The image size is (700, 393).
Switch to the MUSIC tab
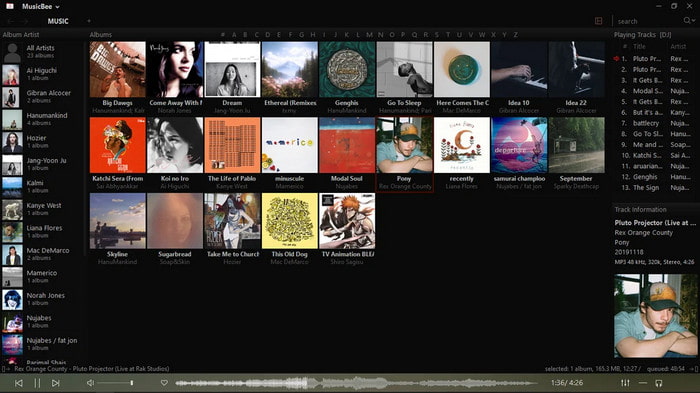[x=58, y=21]
